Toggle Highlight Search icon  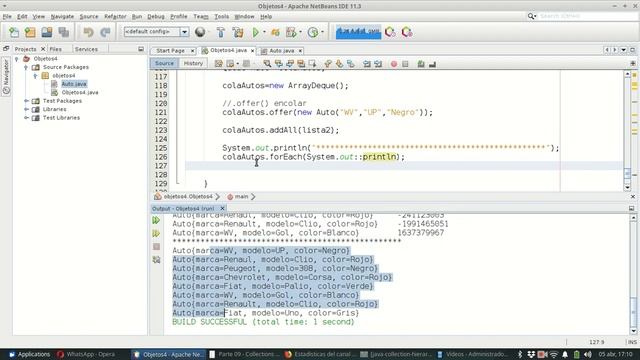pos(301,64)
